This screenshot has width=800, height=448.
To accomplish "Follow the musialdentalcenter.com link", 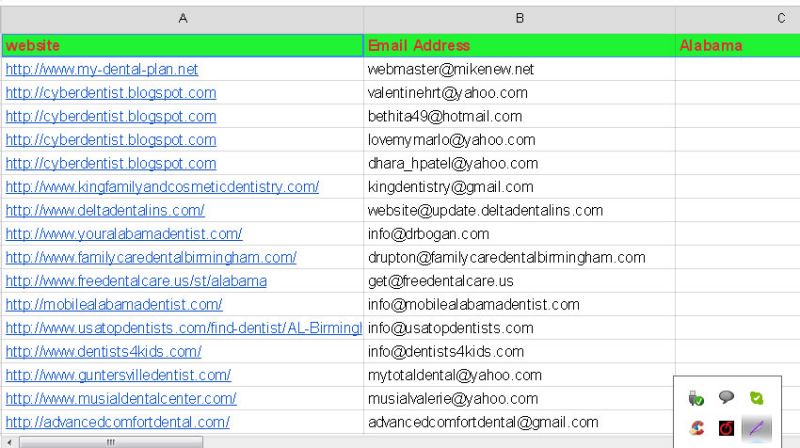I will (121, 399).
